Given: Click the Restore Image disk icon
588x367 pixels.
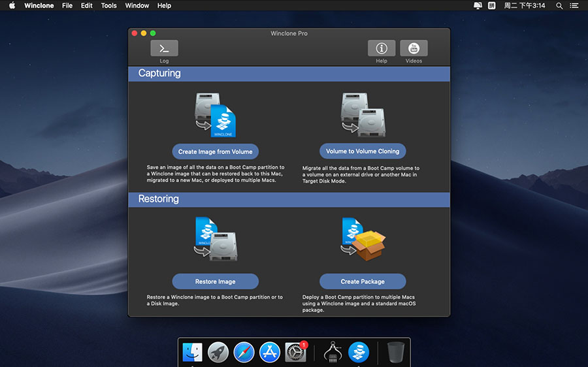Looking at the screenshot, I should point(215,239).
